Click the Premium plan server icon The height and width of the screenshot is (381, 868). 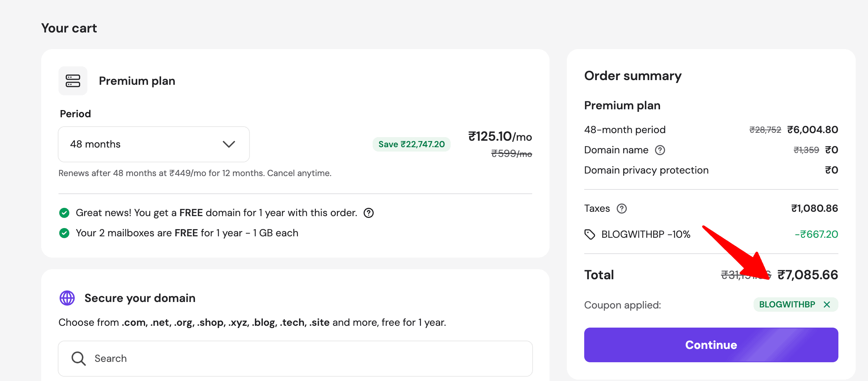73,81
